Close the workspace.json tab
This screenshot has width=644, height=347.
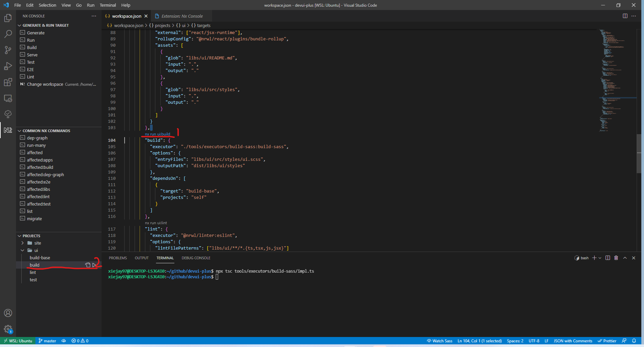146,16
